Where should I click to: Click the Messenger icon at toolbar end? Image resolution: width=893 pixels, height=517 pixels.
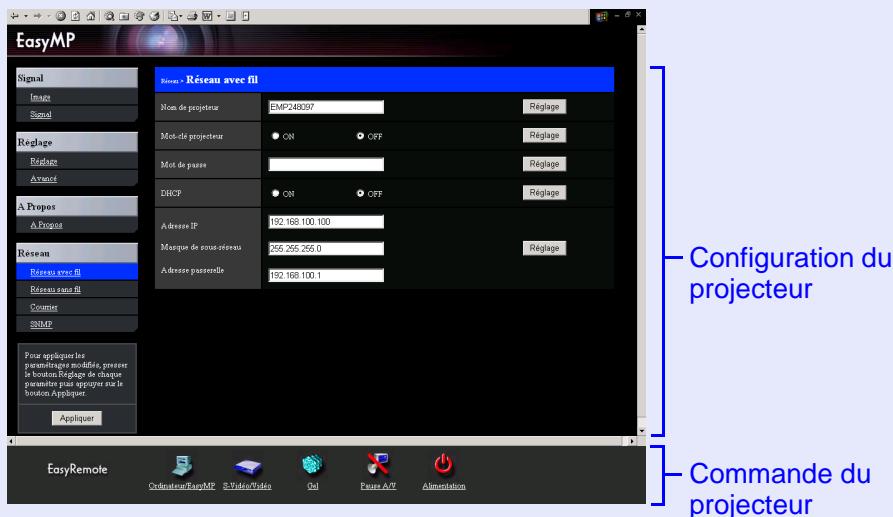(245, 16)
